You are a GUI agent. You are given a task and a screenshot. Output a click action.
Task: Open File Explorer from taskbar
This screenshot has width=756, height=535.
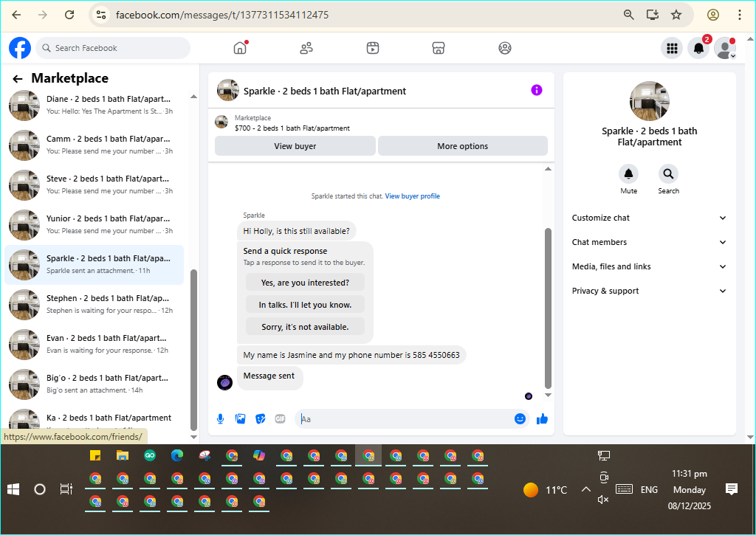coord(123,455)
